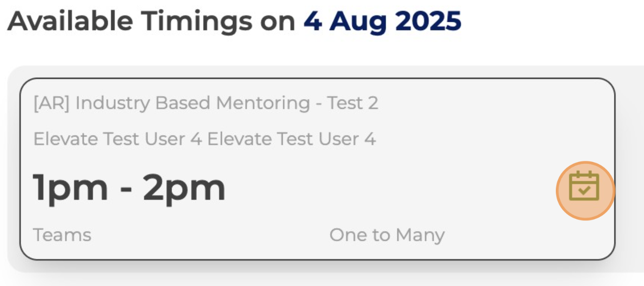
Task: Click the calendar check booking icon
Action: 584,186
